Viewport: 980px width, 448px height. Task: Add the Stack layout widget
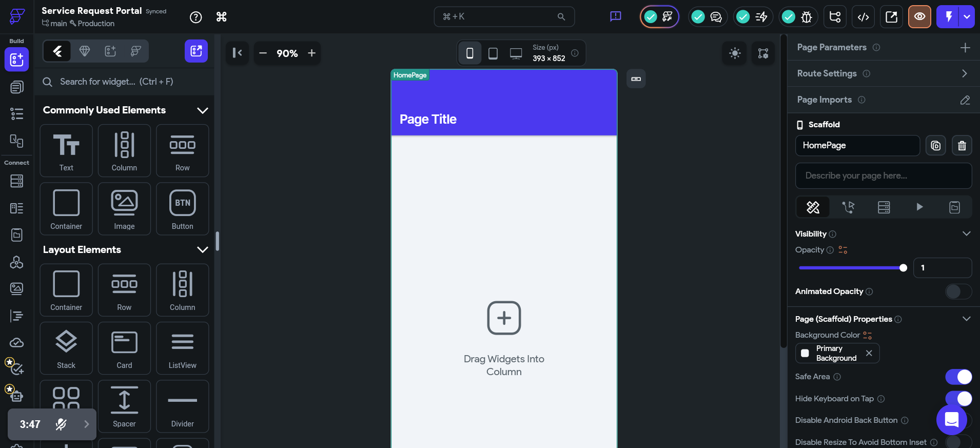[66, 348]
